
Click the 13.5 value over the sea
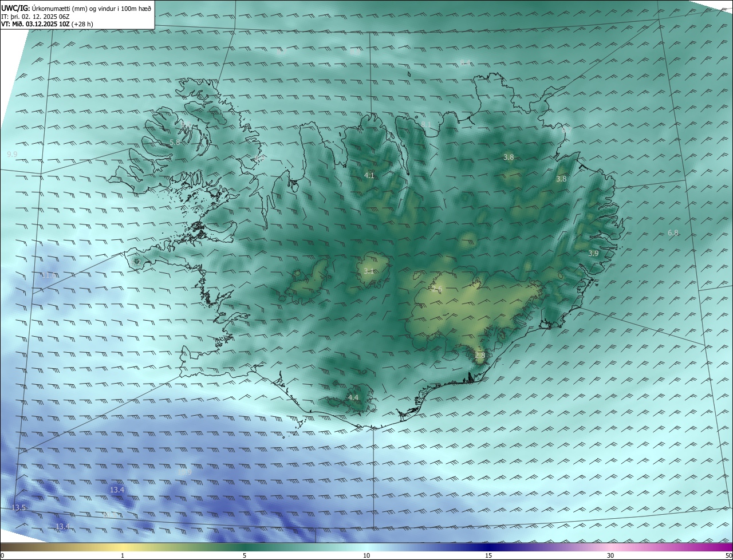pos(19,508)
